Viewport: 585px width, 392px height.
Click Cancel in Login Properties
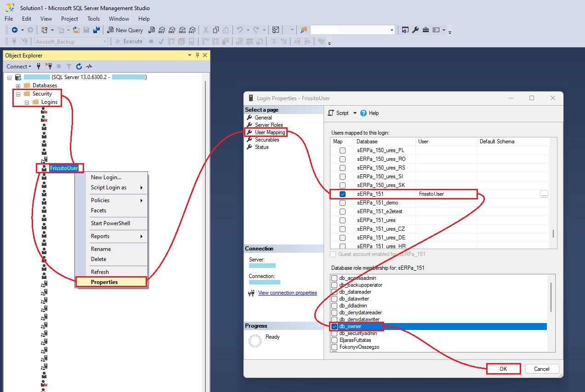click(x=542, y=369)
